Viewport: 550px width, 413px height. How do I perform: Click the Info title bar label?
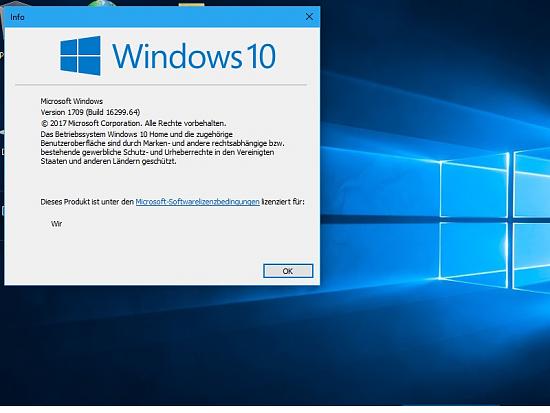click(x=18, y=17)
